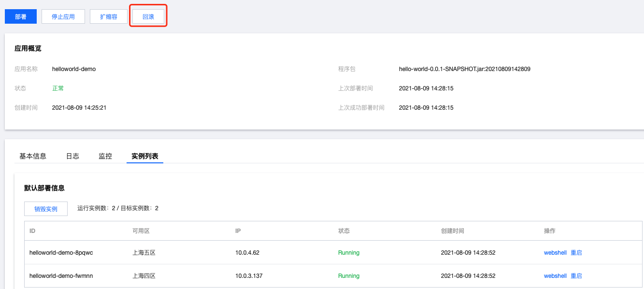Click the 可用区 column header
This screenshot has height=289, width=644.
pos(141,231)
